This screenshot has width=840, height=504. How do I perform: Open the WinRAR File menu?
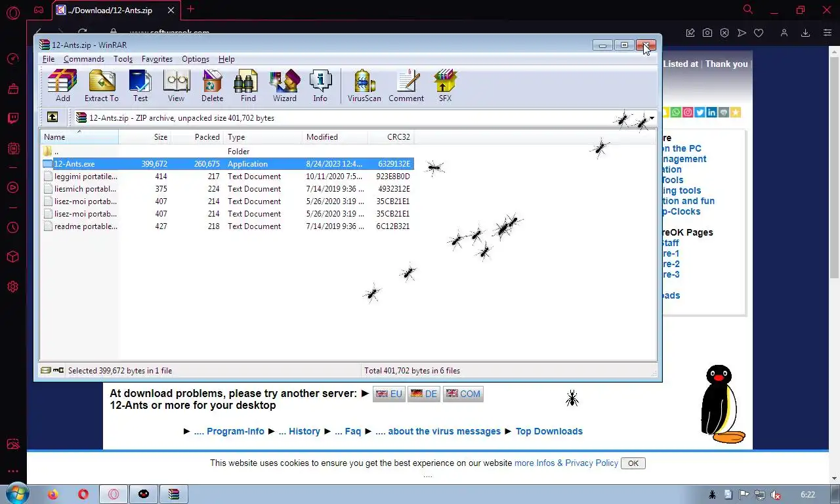(x=49, y=59)
